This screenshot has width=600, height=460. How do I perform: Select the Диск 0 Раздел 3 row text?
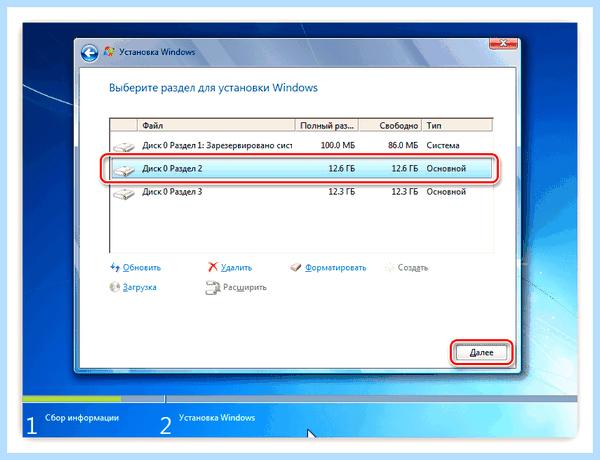[172, 192]
